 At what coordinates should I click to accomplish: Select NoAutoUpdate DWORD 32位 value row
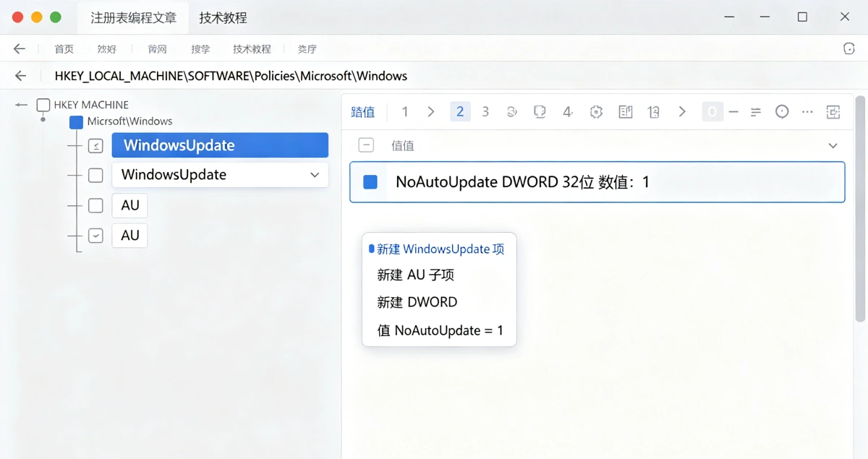(597, 182)
